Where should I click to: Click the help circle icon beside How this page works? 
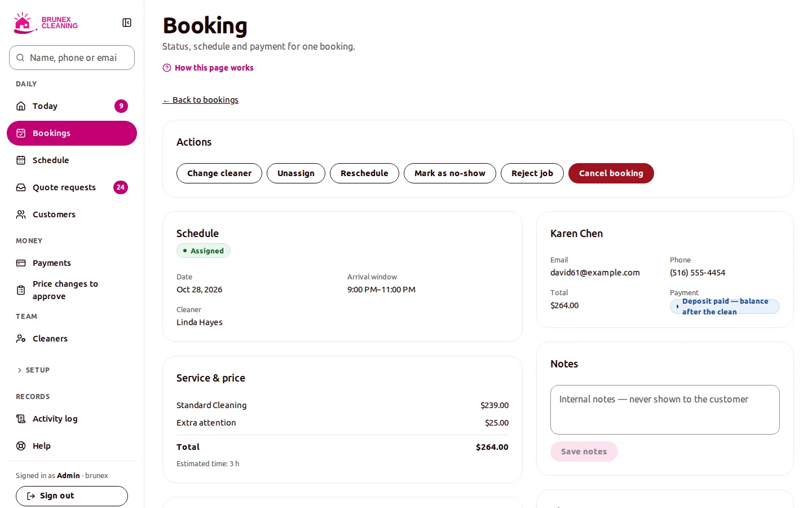(x=167, y=68)
